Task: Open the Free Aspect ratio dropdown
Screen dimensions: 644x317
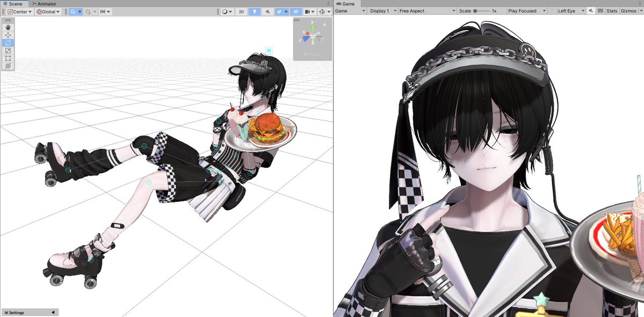Action: [428, 11]
